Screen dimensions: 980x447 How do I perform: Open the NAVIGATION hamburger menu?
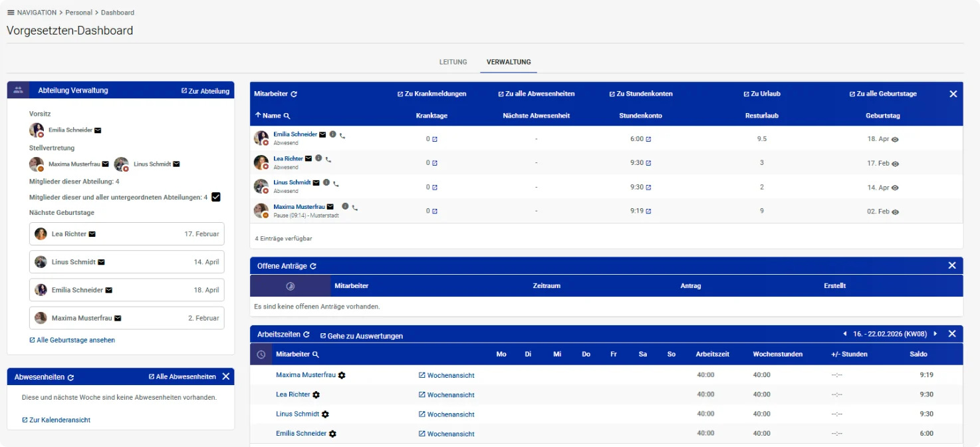click(11, 13)
